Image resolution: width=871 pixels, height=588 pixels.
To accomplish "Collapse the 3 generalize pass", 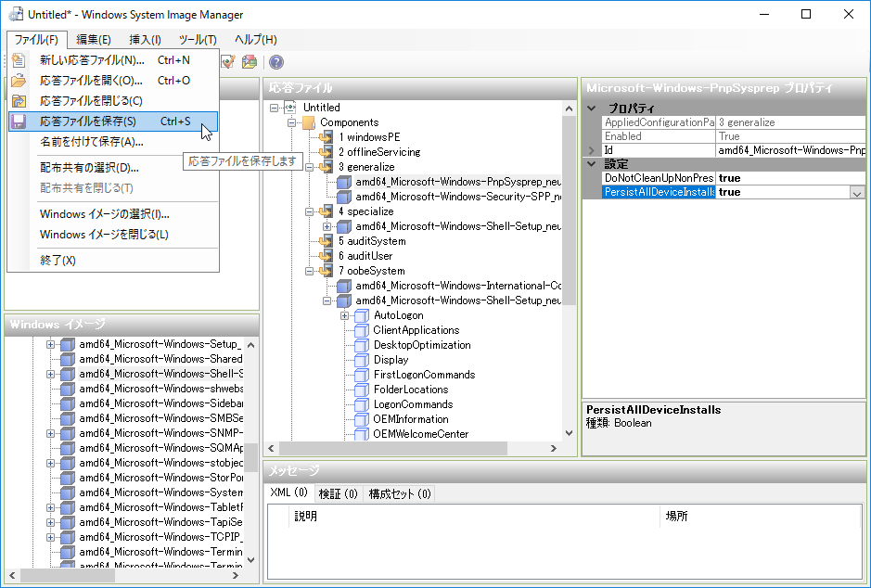I will 310,167.
